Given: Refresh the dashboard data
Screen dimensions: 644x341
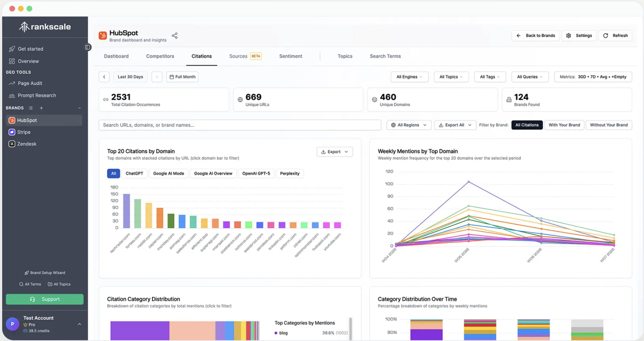Looking at the screenshot, I should [x=615, y=36].
